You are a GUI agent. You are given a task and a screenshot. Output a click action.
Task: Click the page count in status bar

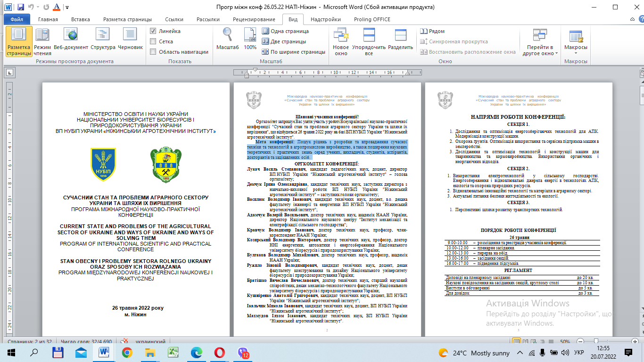(29, 341)
